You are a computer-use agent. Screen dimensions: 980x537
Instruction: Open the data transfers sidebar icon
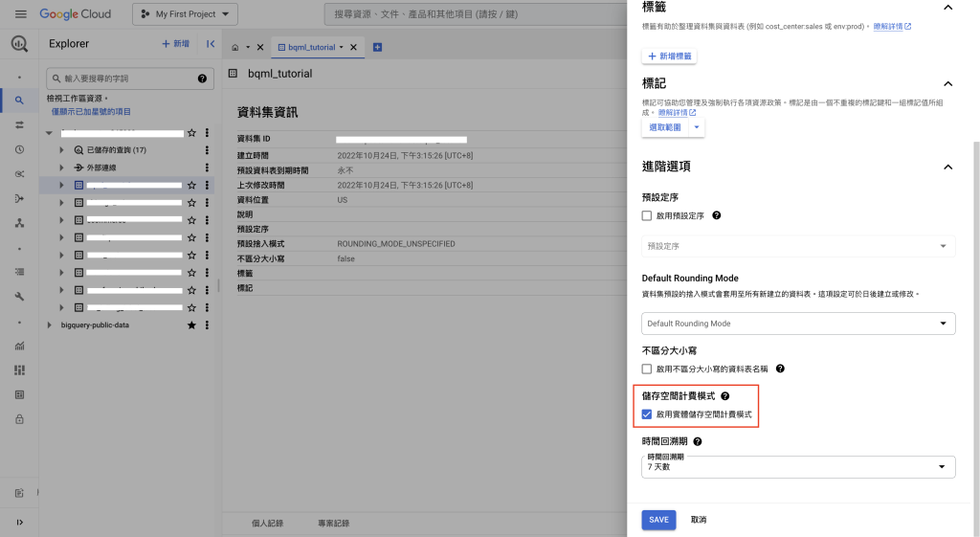coord(19,124)
